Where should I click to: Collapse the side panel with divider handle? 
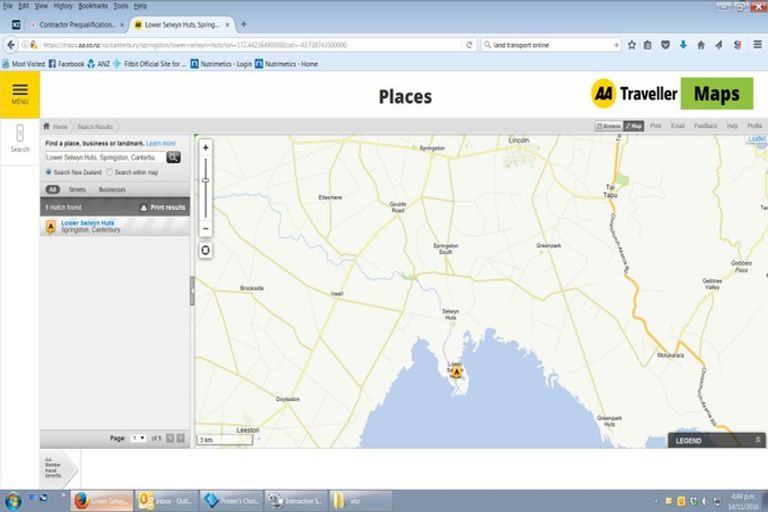(192, 290)
